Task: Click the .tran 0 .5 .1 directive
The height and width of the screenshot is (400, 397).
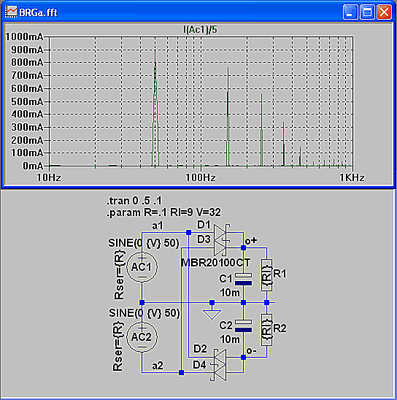Action: [134, 201]
